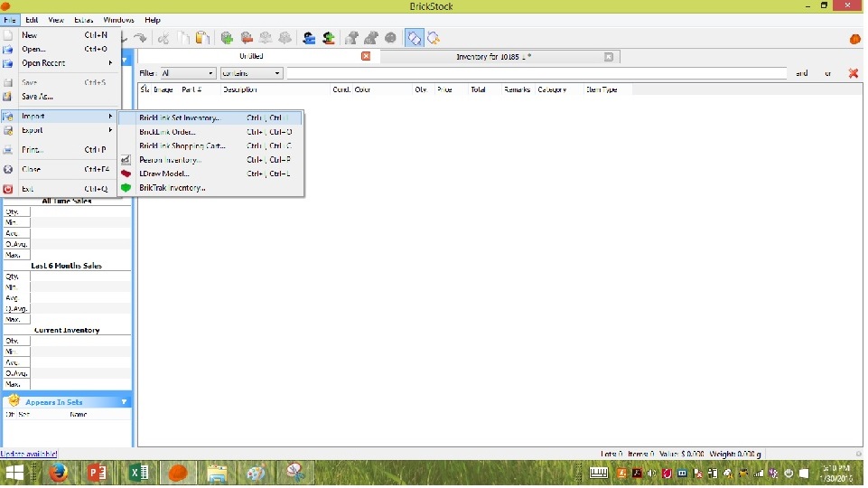Choose New from File menu
This screenshot has height=488, width=868.
click(61, 35)
